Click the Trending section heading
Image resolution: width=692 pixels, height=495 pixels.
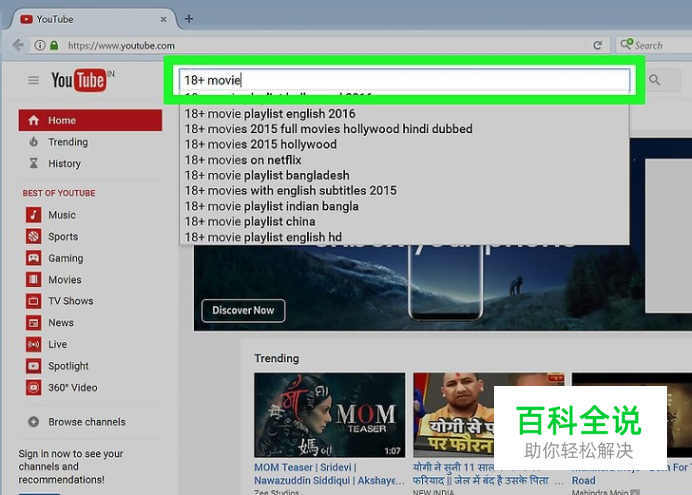(x=277, y=358)
